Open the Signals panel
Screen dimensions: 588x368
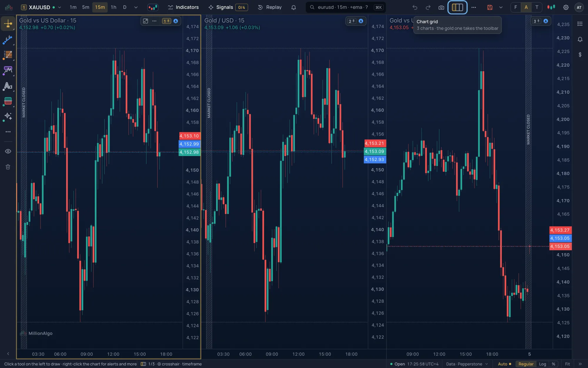tap(228, 7)
